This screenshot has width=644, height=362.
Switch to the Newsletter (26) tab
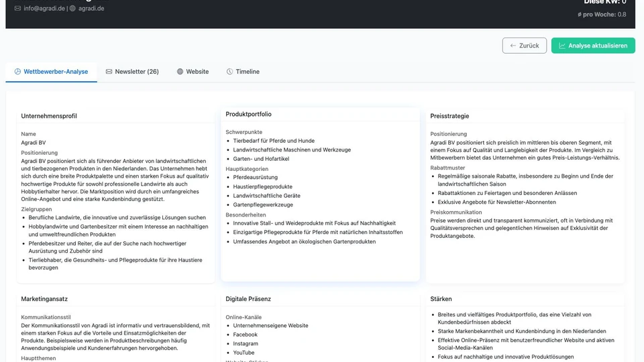point(136,72)
